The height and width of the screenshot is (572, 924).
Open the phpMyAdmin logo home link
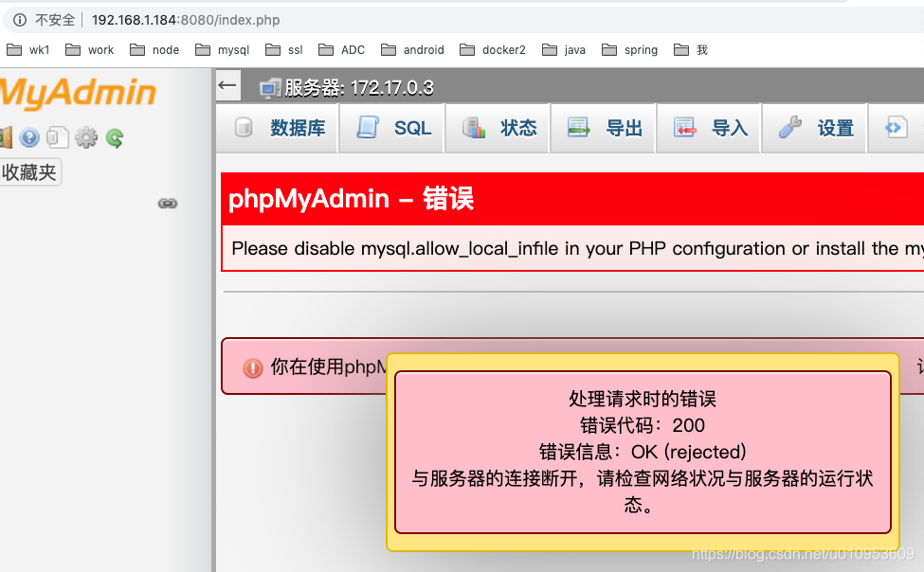pos(78,93)
